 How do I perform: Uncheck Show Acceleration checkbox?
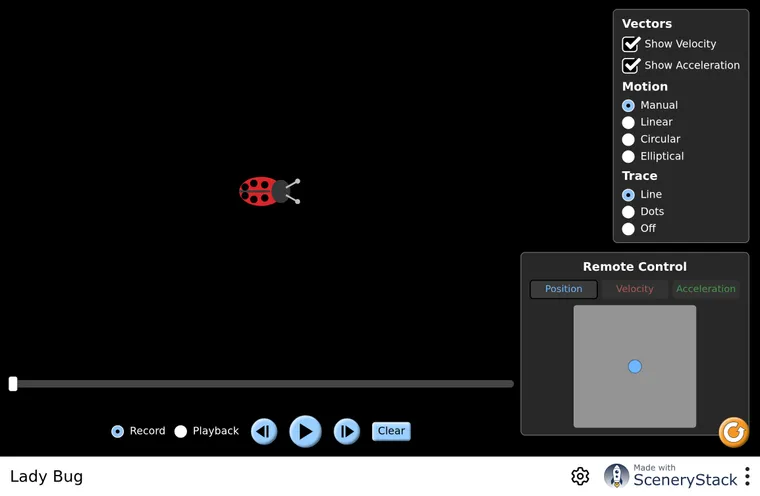tap(631, 65)
